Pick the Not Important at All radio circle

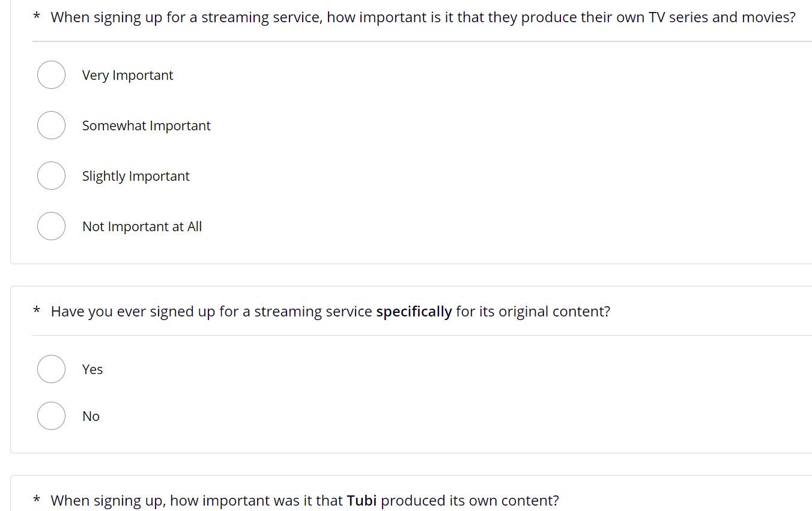(51, 226)
